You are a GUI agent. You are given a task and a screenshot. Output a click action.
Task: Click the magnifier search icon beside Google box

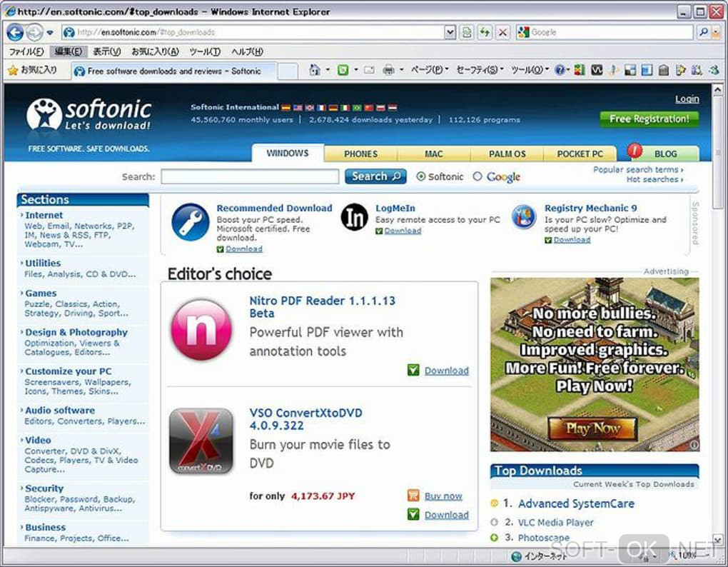[704, 32]
